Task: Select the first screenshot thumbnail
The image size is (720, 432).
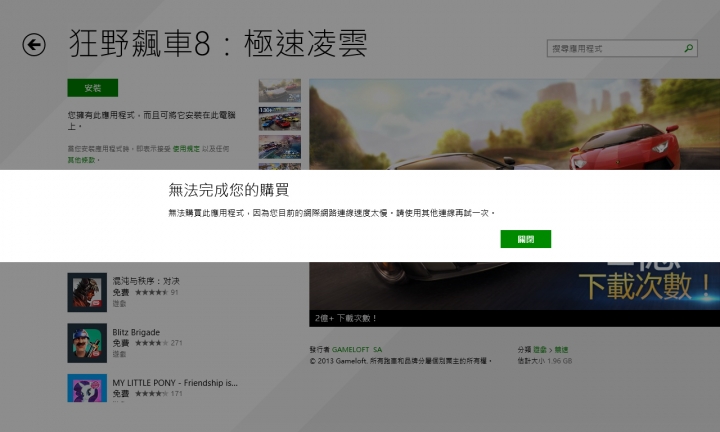Action: pos(280,90)
